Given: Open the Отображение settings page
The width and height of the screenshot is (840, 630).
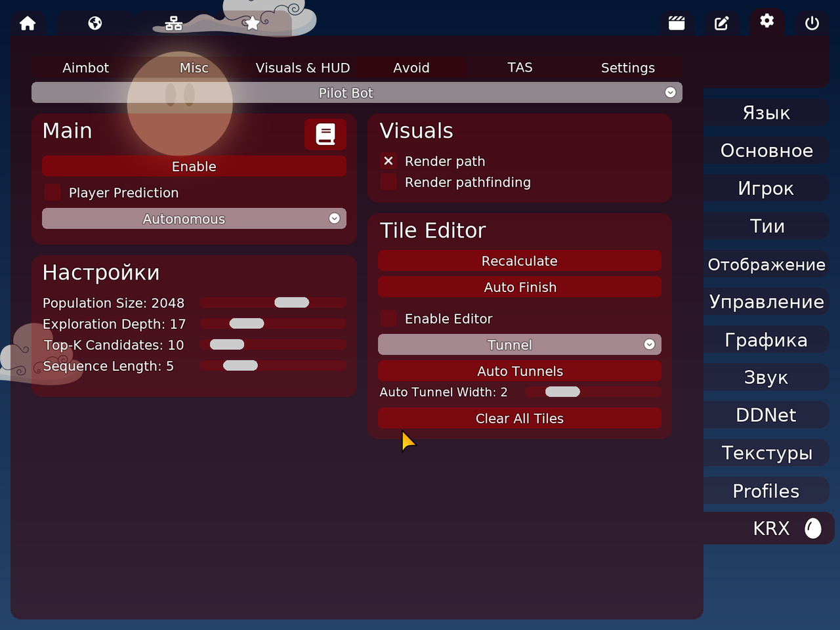Looking at the screenshot, I should tap(766, 264).
